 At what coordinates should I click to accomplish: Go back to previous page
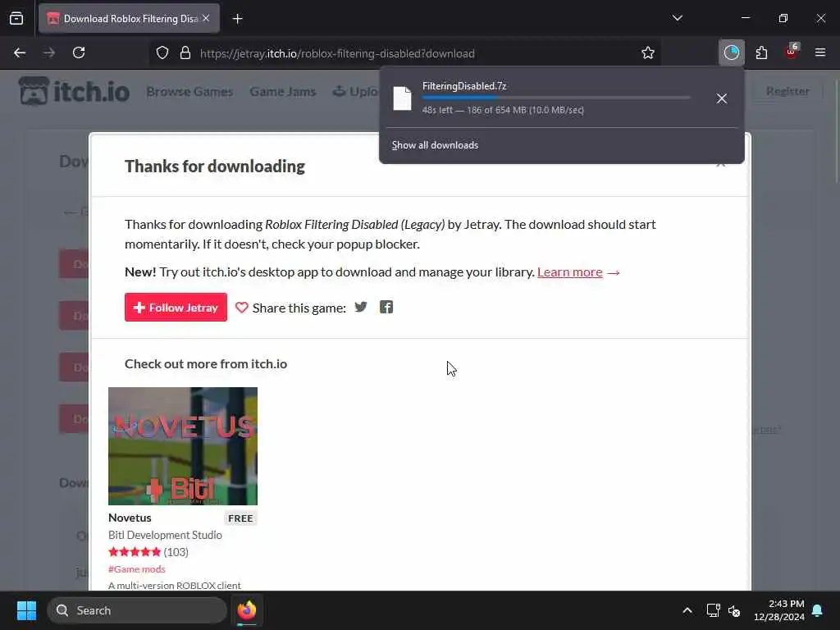tap(20, 52)
